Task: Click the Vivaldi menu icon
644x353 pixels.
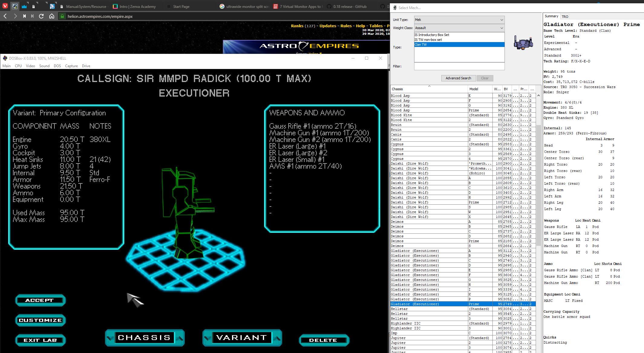Action: click(x=5, y=6)
